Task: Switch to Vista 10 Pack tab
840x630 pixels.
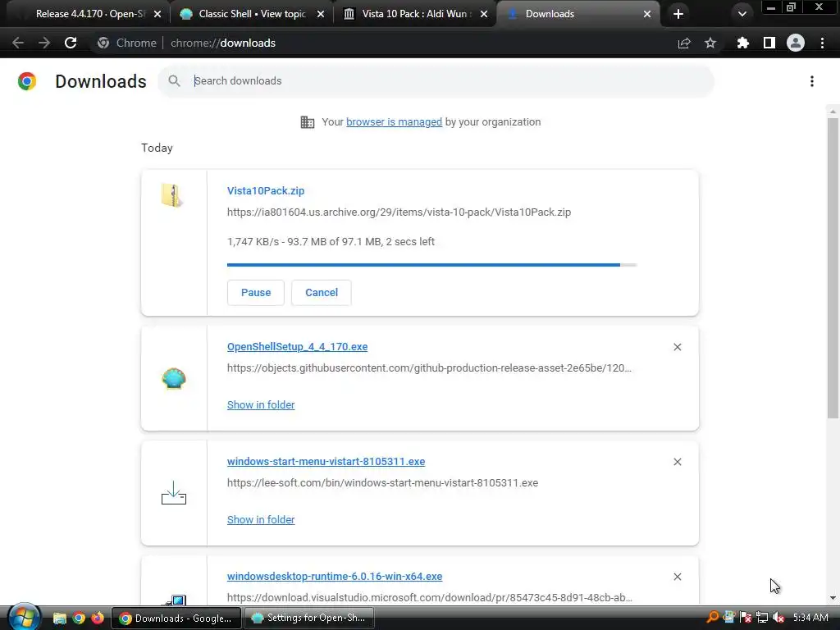Action: (x=414, y=14)
